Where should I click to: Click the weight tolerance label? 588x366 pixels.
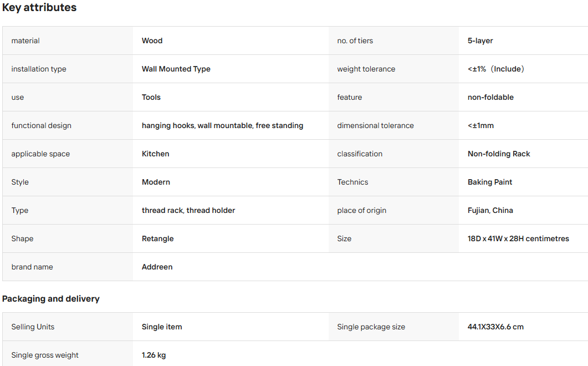366,69
